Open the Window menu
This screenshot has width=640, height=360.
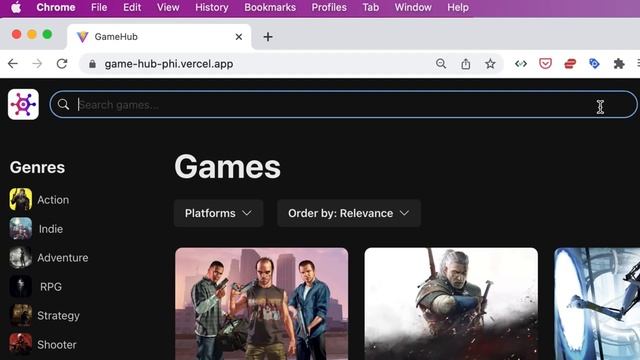point(413,7)
